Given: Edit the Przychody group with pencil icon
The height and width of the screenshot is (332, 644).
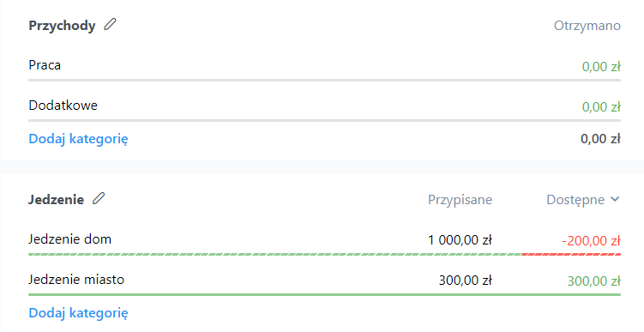Looking at the screenshot, I should (x=110, y=25).
